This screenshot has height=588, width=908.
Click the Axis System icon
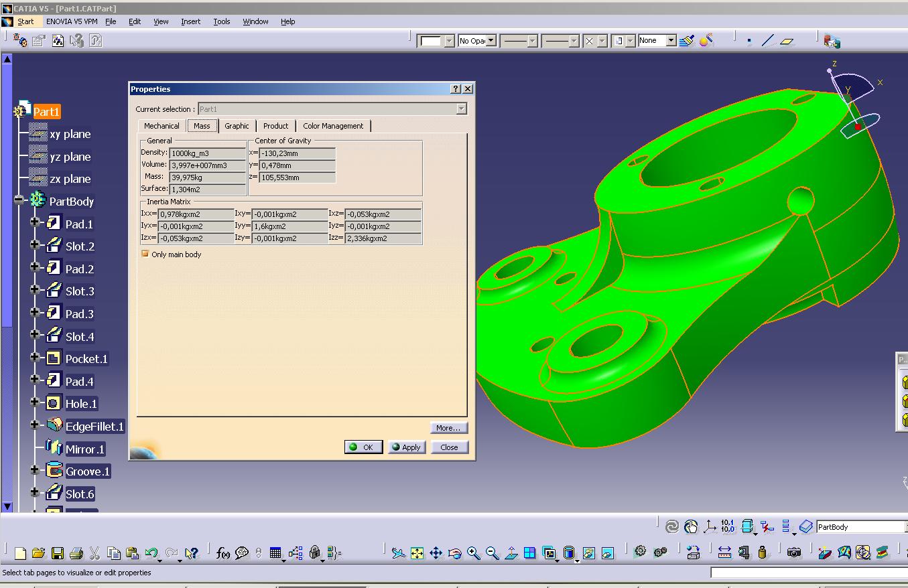[709, 526]
